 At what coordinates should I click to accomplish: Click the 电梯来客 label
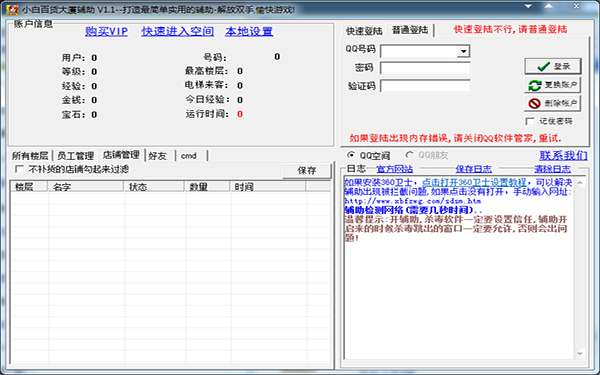(207, 85)
